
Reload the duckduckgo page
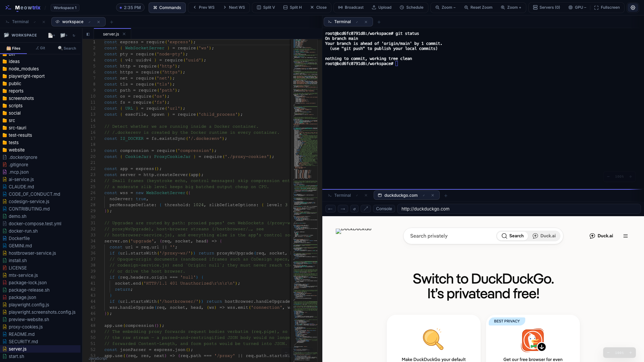pos(355,209)
